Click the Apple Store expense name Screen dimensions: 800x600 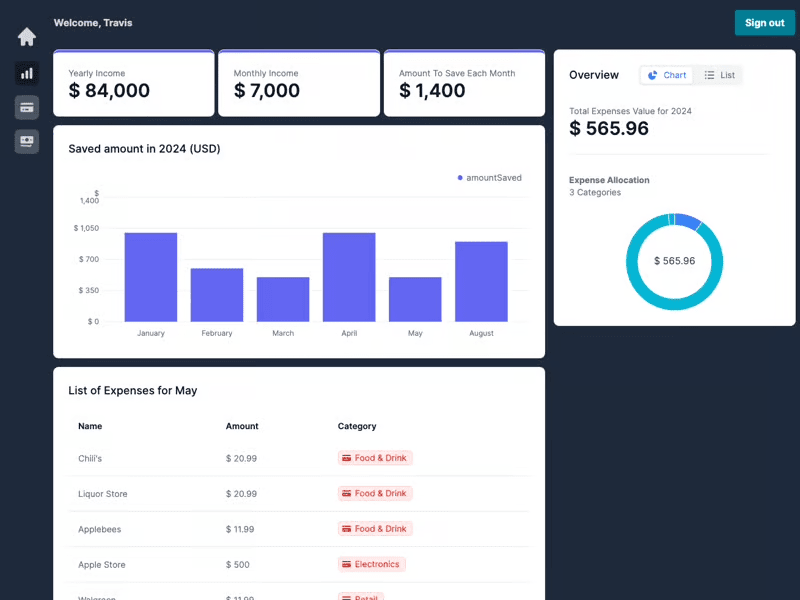102,565
